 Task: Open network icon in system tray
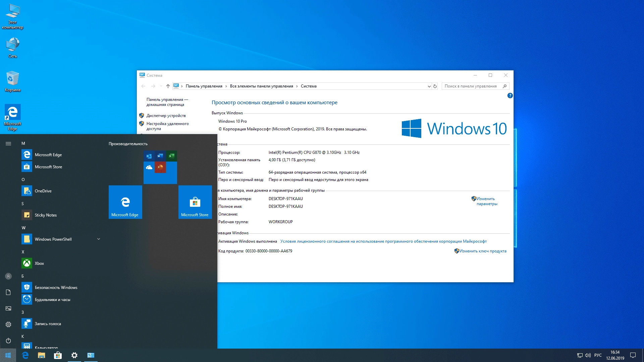(580, 355)
